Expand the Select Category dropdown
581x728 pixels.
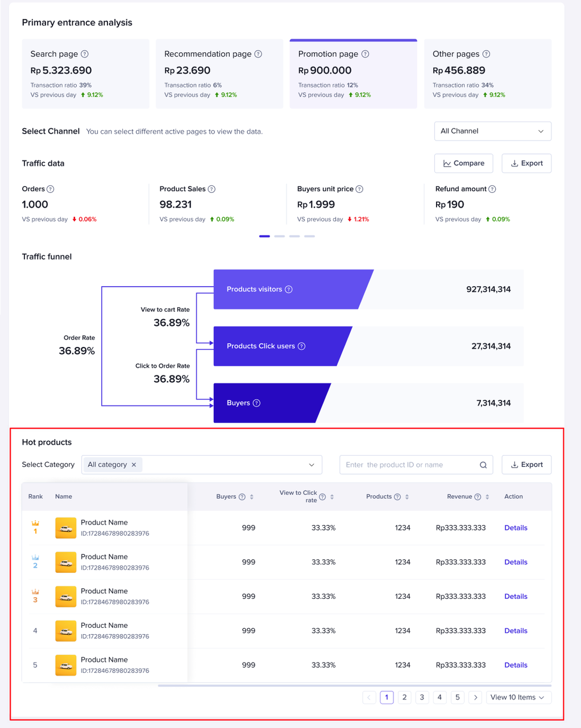(312, 465)
